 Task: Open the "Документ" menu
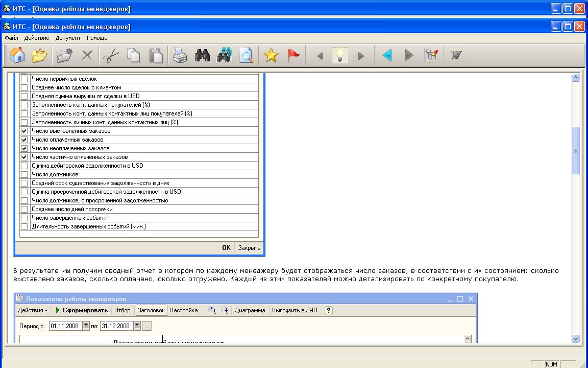point(68,38)
